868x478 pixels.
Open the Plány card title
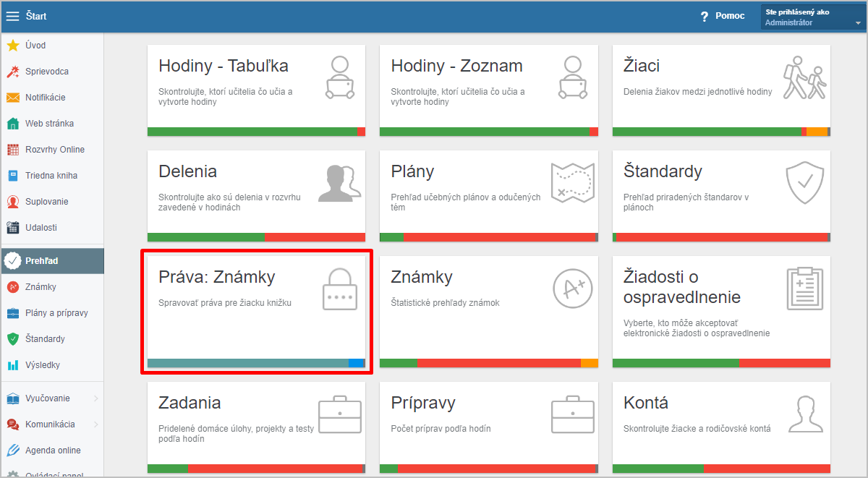412,171
